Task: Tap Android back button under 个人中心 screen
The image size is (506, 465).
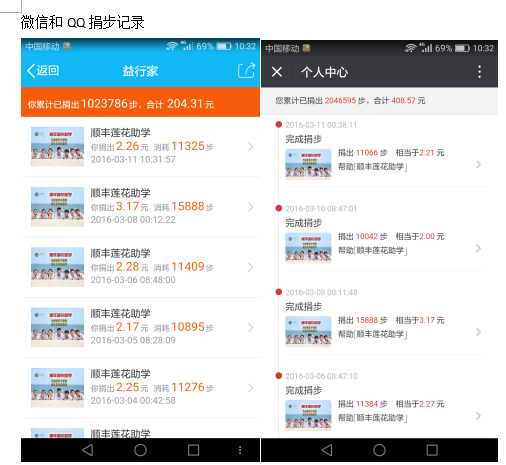Action: 327,450
